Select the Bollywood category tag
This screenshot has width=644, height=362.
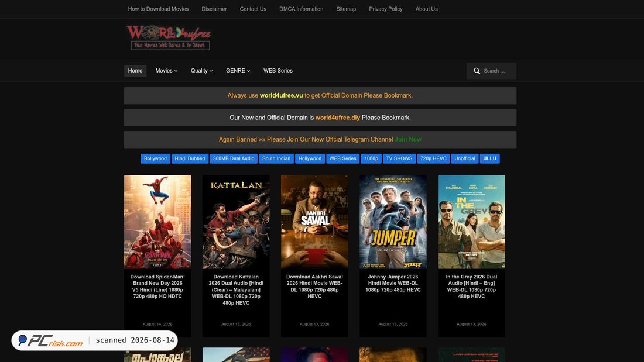(x=155, y=159)
